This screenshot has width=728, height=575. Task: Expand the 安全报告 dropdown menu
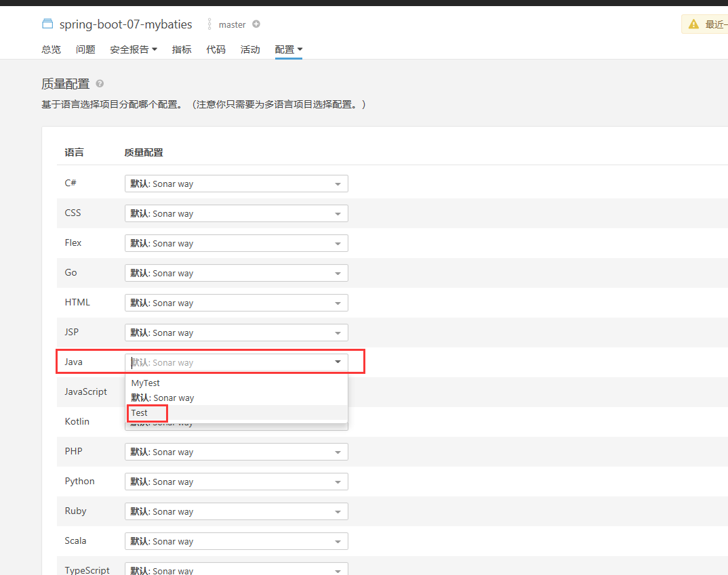(134, 49)
